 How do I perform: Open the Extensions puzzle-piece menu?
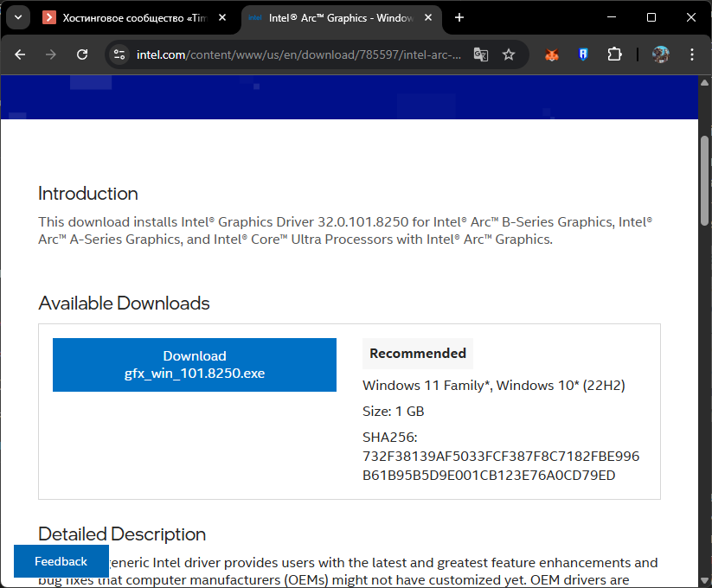coord(614,54)
